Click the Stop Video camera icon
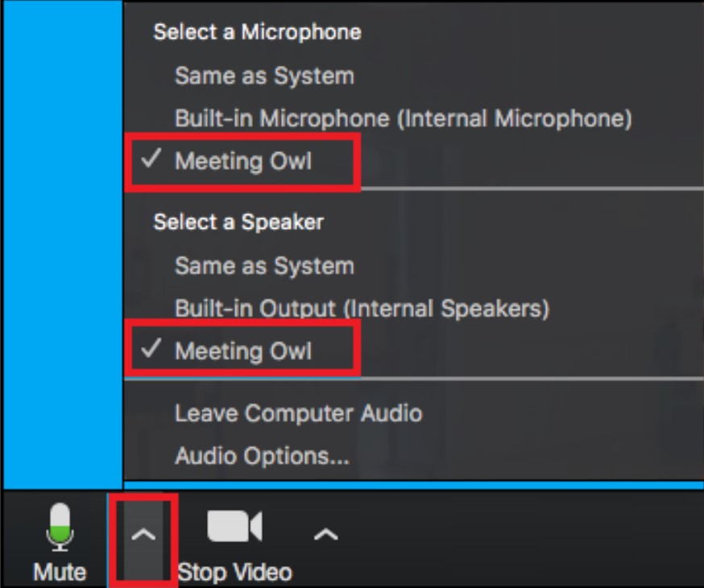704x588 pixels. (x=235, y=526)
